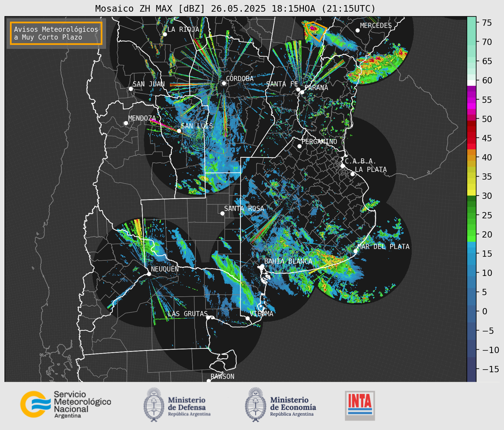Click the NEUQUÉN city marker dot
The image size is (504, 430).
[x=149, y=274]
